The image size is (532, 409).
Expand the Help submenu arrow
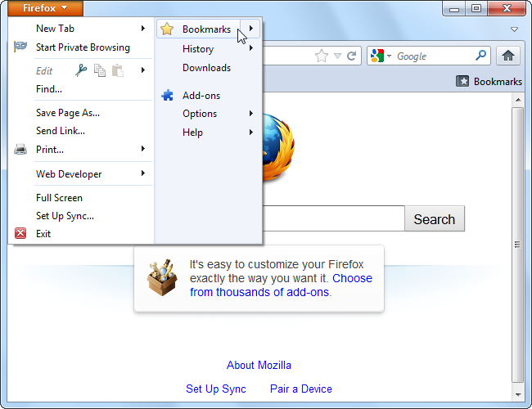click(251, 133)
